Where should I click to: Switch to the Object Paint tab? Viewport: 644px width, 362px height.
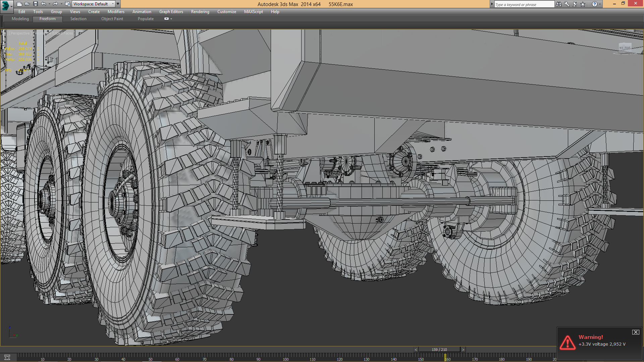[112, 19]
